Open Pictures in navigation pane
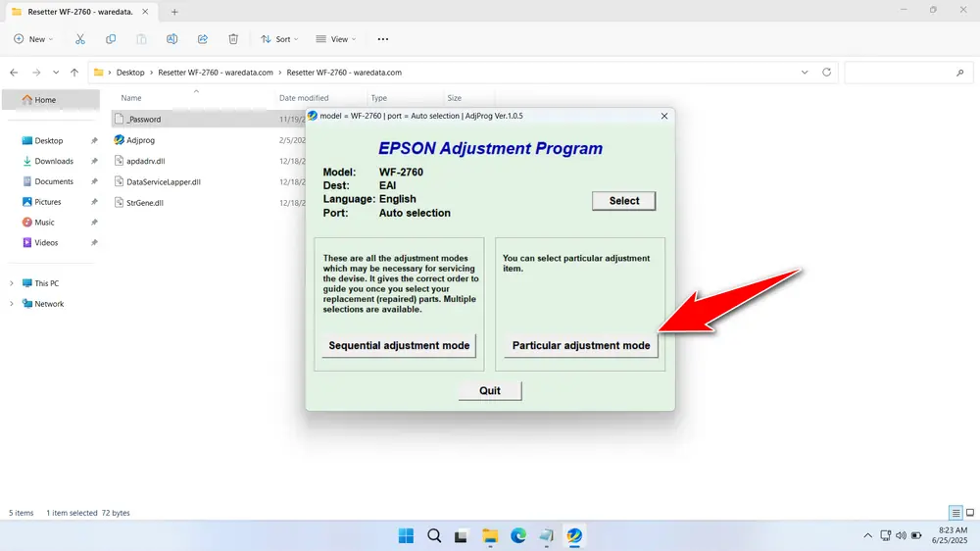The image size is (980, 551). pyautogui.click(x=47, y=202)
